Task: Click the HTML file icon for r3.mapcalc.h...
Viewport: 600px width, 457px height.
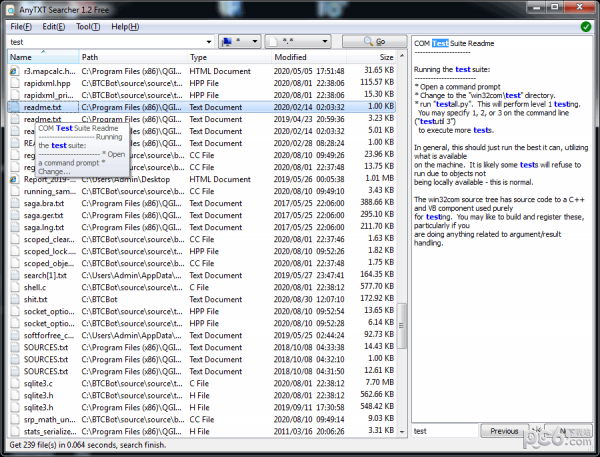Action: click(15, 71)
